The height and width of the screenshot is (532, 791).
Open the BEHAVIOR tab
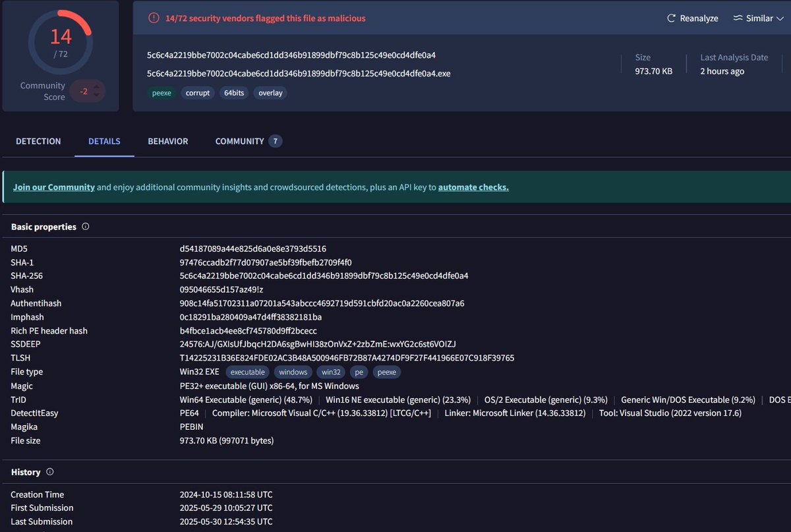click(168, 141)
